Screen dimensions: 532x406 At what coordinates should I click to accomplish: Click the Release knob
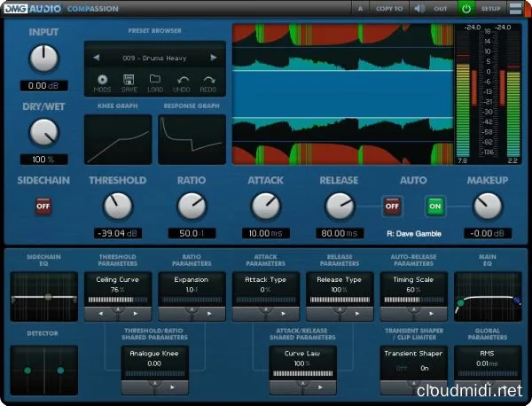point(340,207)
